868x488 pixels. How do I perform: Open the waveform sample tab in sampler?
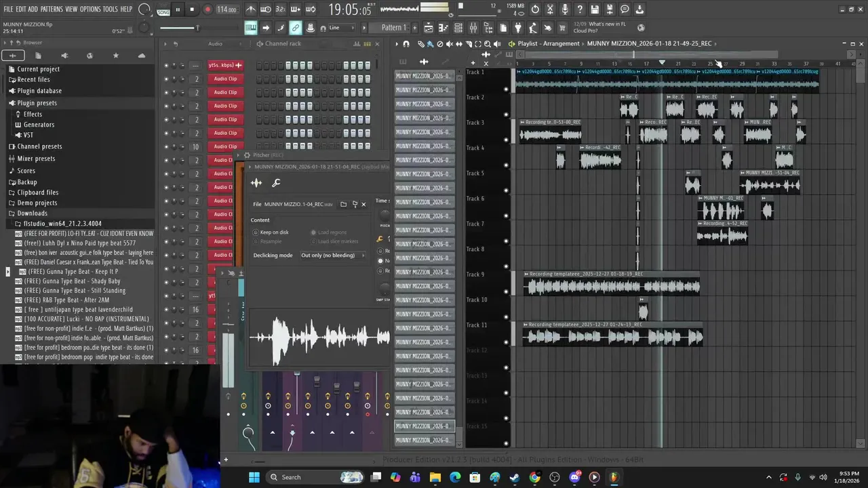tap(256, 183)
